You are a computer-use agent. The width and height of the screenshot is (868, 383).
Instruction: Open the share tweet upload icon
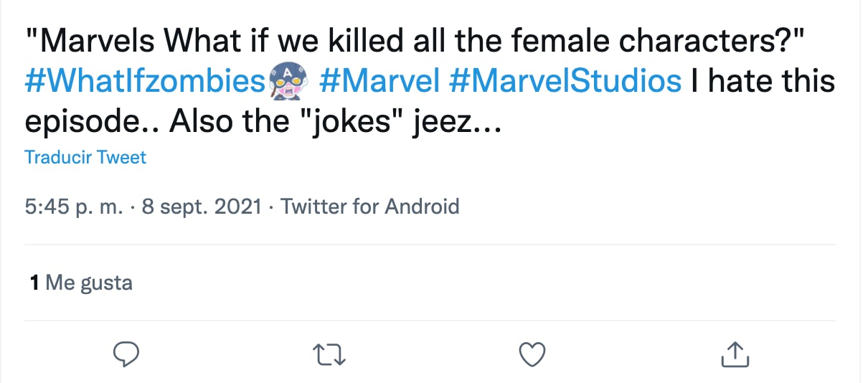pos(735,354)
